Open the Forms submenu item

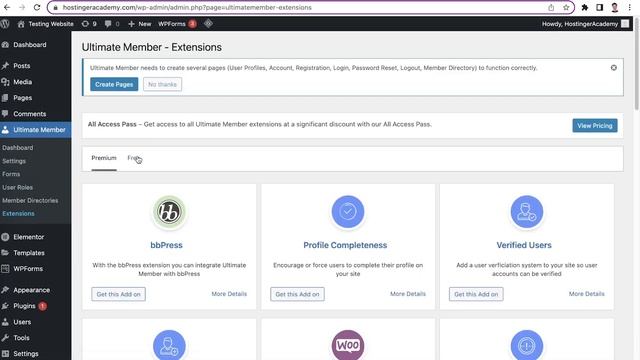coord(11,174)
